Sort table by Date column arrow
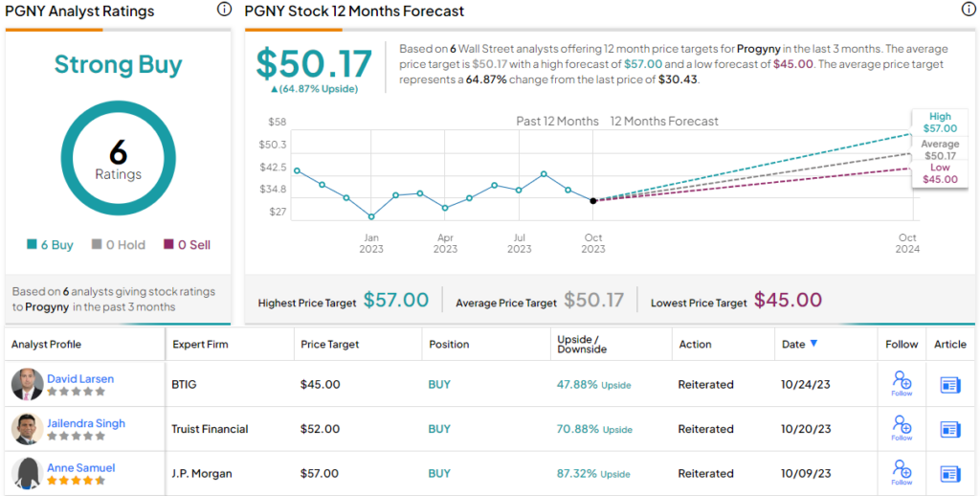 [x=814, y=344]
